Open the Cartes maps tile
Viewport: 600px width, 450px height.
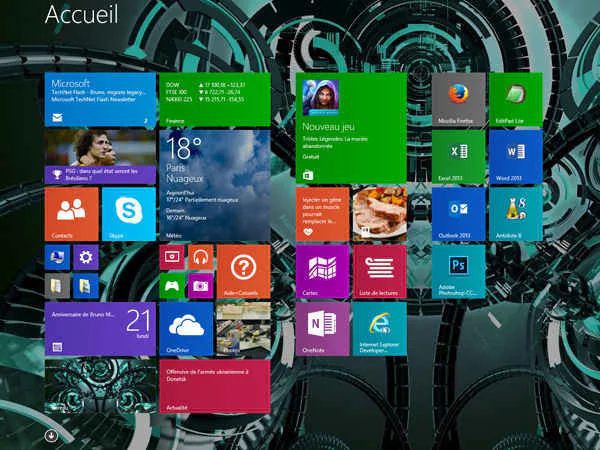[323, 272]
